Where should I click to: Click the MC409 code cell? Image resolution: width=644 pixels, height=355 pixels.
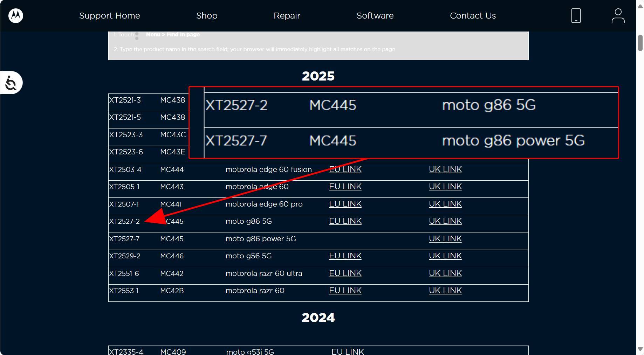coord(173,351)
